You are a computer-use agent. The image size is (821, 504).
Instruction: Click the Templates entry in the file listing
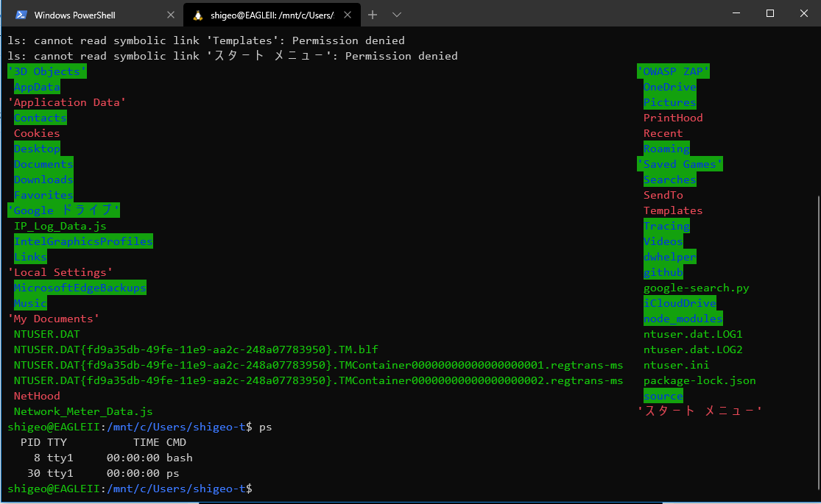[x=673, y=210]
